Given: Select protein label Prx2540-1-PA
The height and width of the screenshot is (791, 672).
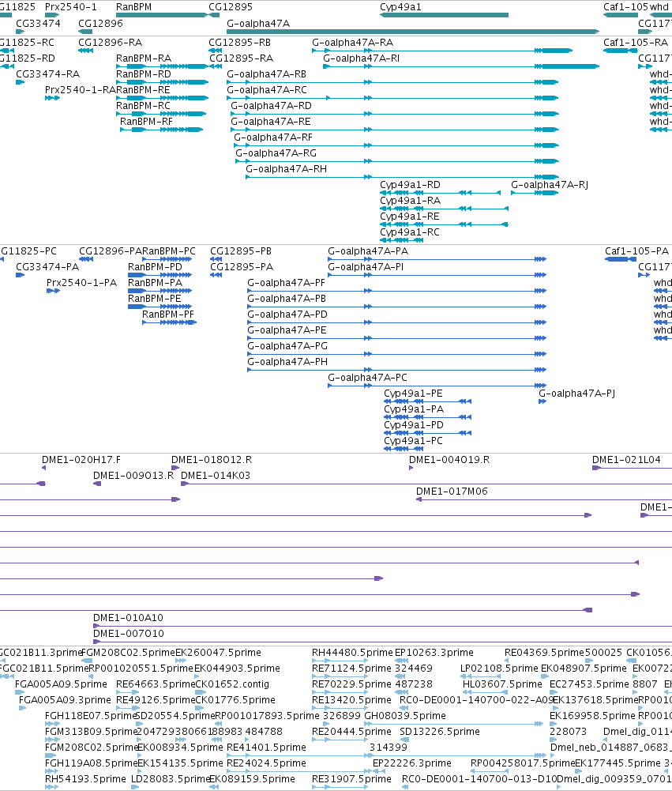Looking at the screenshot, I should 81,283.
